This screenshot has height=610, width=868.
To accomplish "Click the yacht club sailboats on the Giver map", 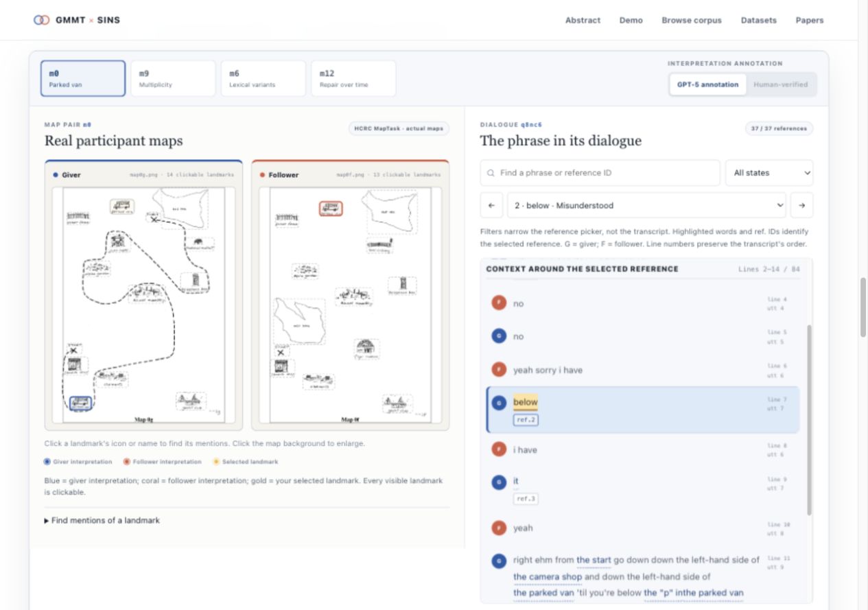I will [190, 400].
